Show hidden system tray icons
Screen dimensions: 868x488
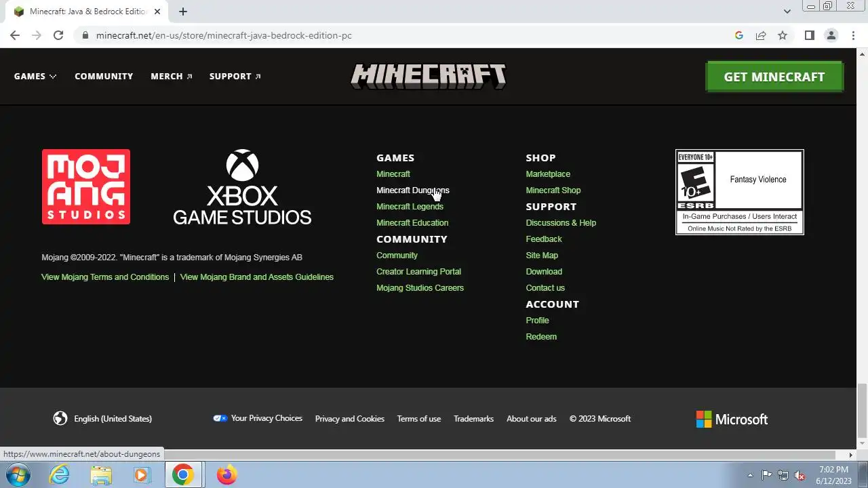click(x=750, y=475)
